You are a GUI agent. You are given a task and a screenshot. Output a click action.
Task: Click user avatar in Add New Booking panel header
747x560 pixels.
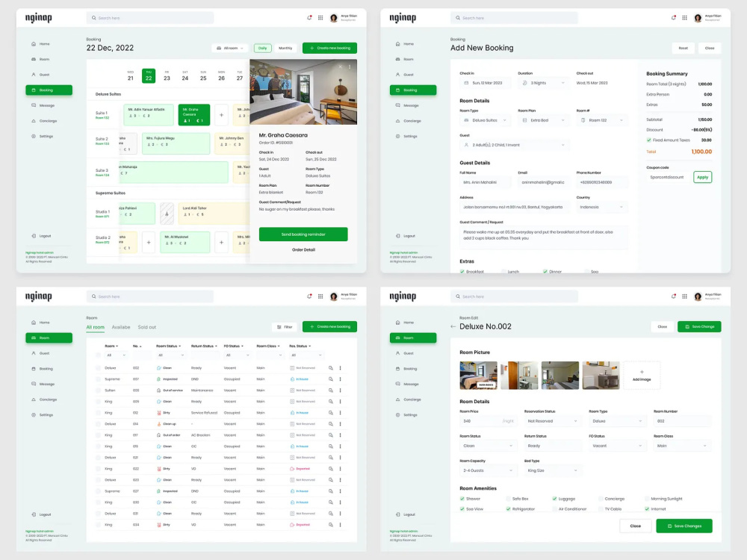pyautogui.click(x=698, y=18)
